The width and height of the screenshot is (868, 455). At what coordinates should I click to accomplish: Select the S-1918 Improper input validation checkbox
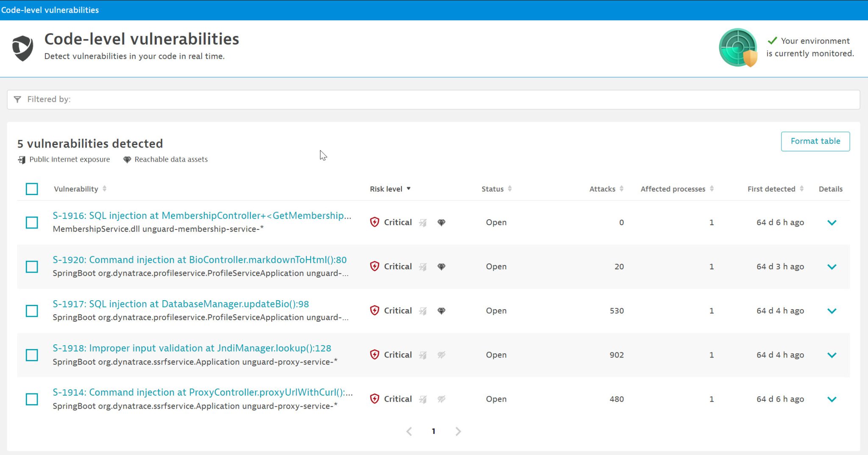coord(32,355)
